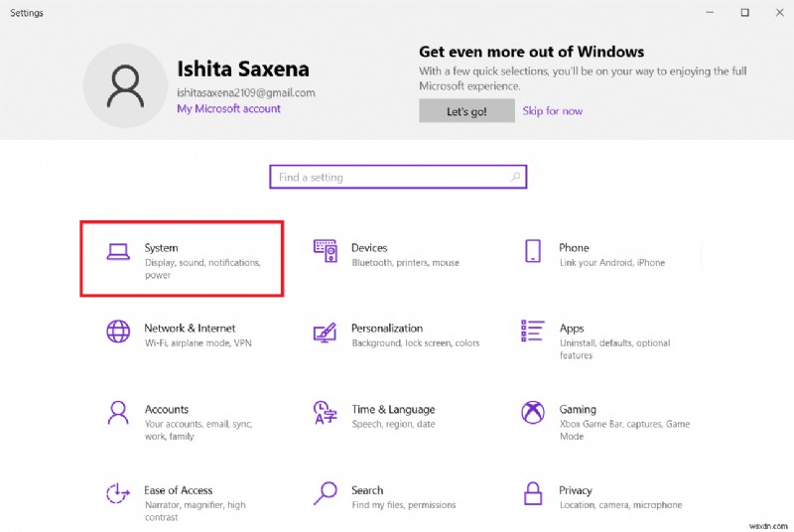
Task: Open the My Microsoft account link
Action: click(228, 109)
